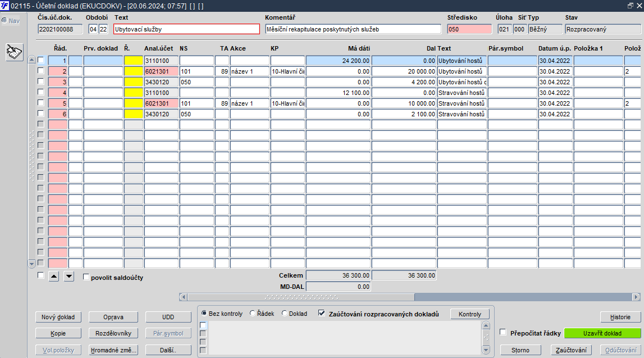The width and height of the screenshot is (644, 358).
Task: Click NS cell 050 in row 6
Action: click(197, 114)
